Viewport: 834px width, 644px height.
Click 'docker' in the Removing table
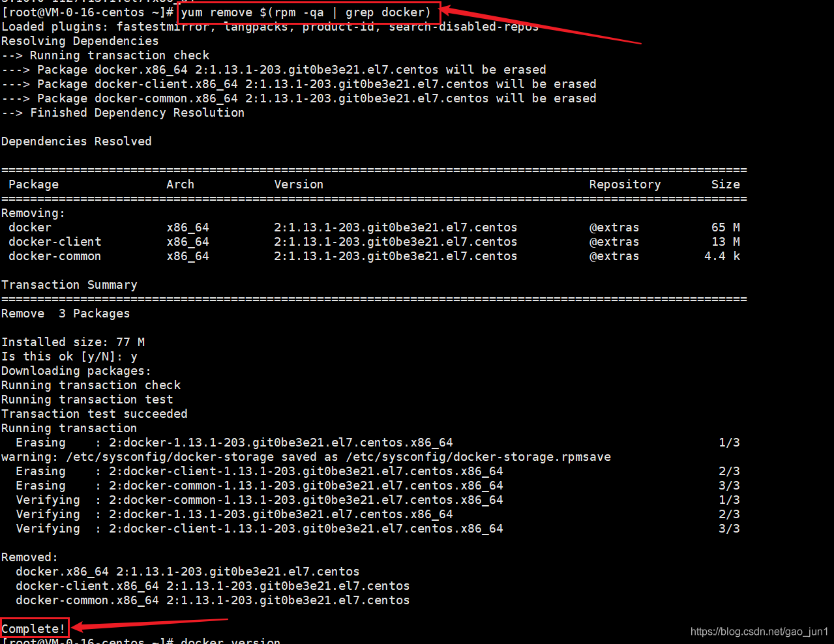[x=30, y=227]
